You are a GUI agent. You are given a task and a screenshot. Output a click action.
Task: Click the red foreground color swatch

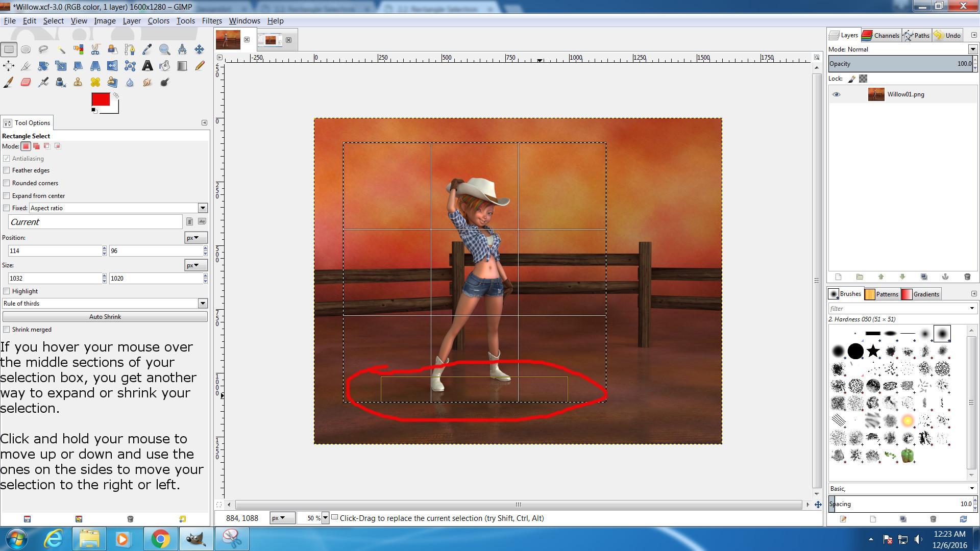click(x=100, y=99)
